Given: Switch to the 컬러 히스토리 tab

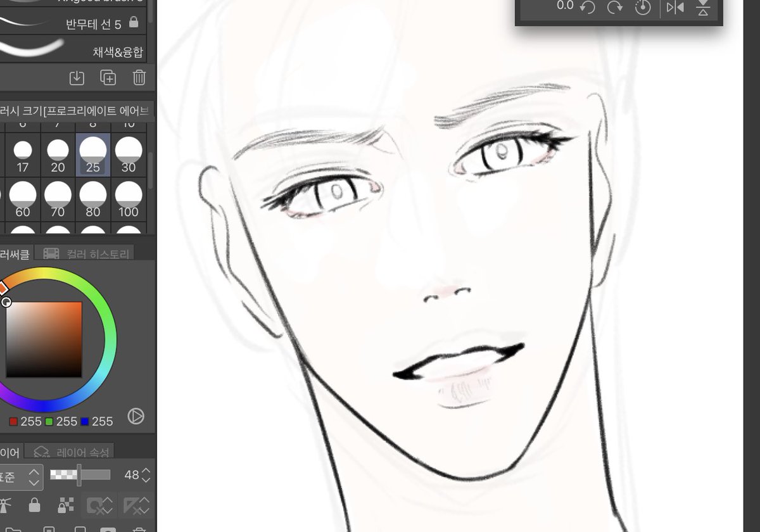Looking at the screenshot, I should (x=85, y=254).
